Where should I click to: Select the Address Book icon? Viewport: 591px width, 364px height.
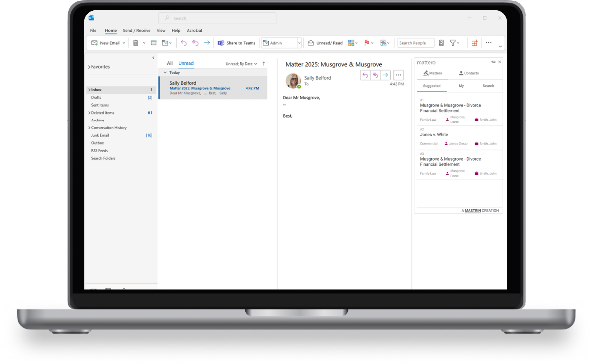[441, 43]
